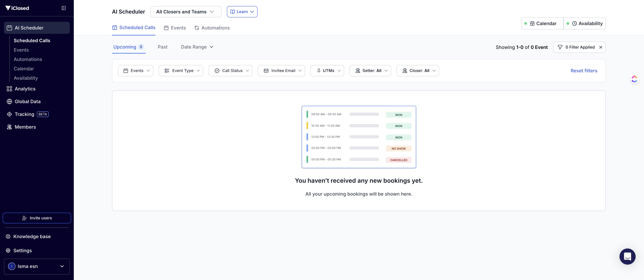The width and height of the screenshot is (644, 280).
Task: Open Members page
Action: [x=25, y=127]
